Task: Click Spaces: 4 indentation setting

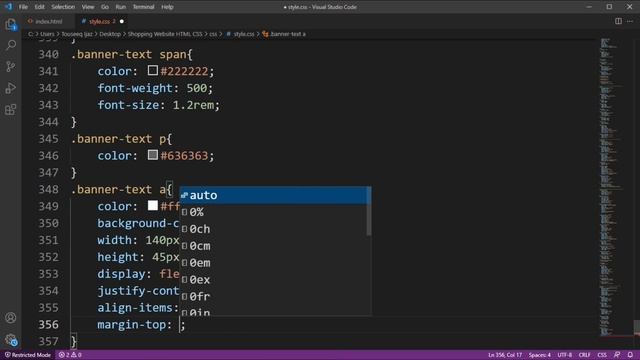Action: tap(540, 355)
